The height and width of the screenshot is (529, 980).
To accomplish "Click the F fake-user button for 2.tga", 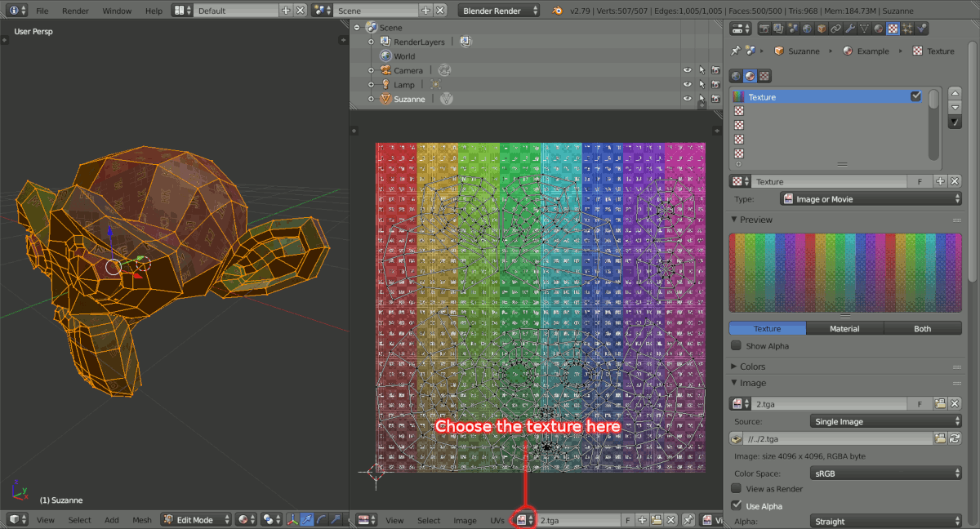I will pos(920,403).
